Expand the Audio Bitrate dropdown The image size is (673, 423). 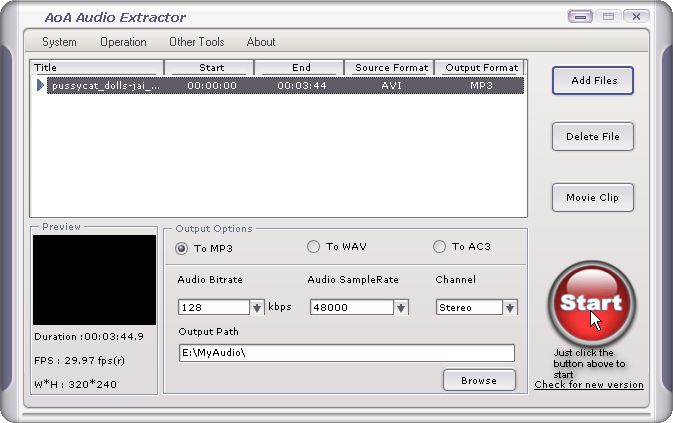(257, 308)
